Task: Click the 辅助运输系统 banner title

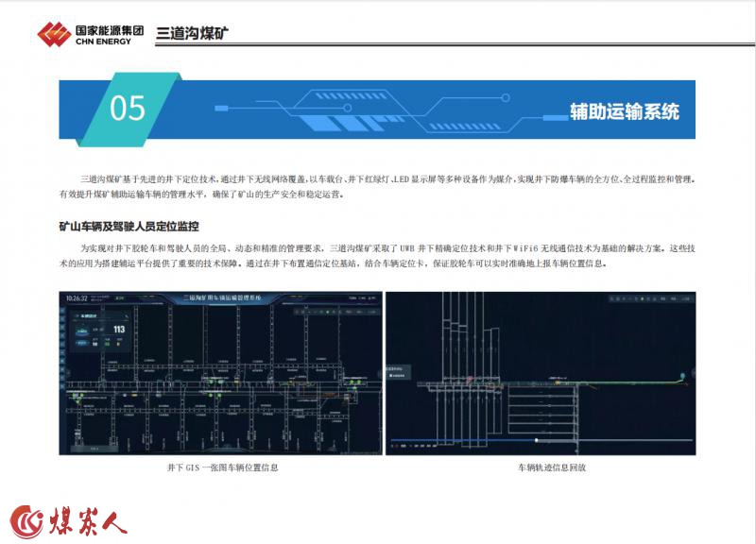Action: (x=624, y=111)
